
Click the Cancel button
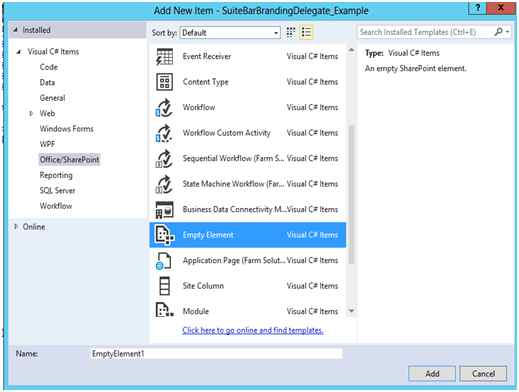tap(483, 374)
